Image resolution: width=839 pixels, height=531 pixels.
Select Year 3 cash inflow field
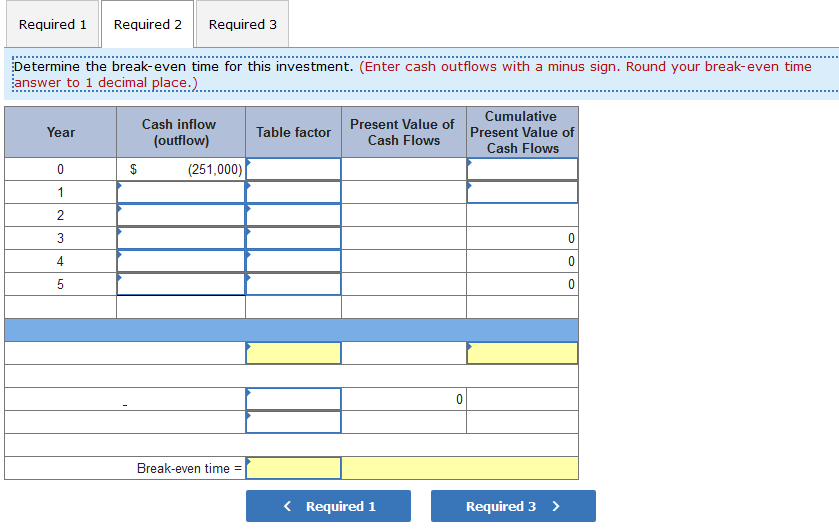[x=181, y=238]
